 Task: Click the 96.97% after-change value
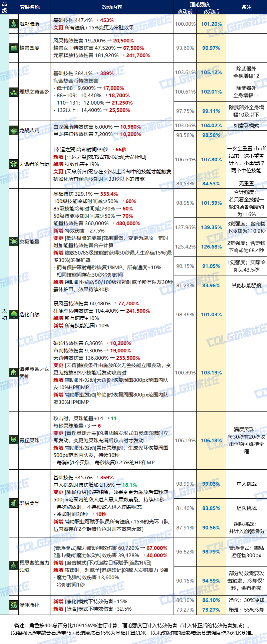click(x=211, y=48)
